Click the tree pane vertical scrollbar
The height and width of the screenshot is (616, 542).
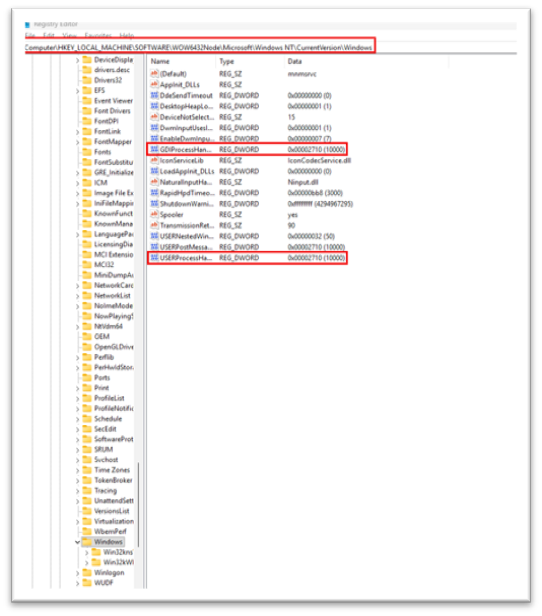coord(138,504)
